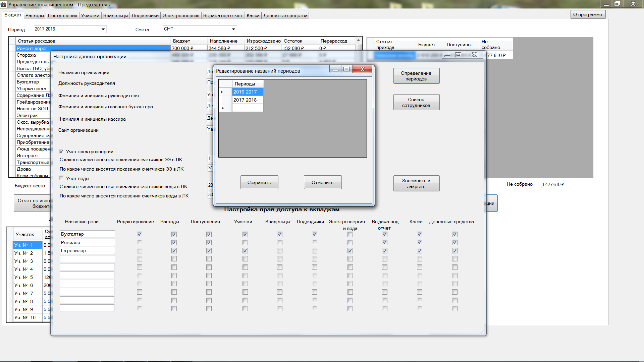Switch to the Расходы tab
The image size is (644, 362).
pos(35,15)
